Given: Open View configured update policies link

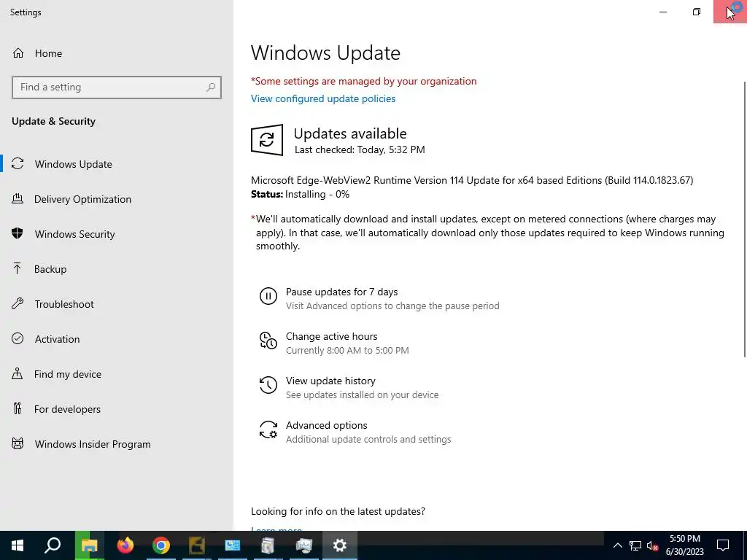Looking at the screenshot, I should (x=323, y=98).
